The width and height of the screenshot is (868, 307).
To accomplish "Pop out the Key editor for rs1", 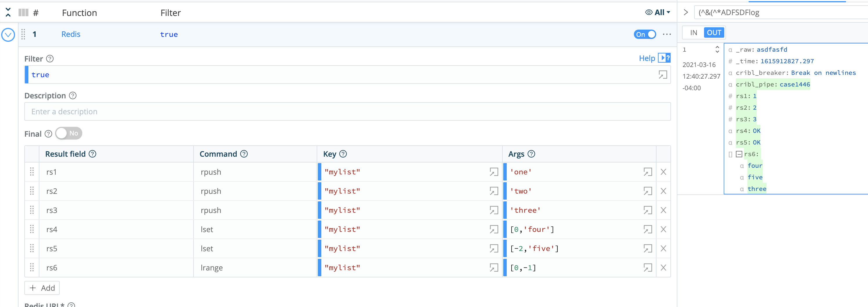I will click(494, 172).
